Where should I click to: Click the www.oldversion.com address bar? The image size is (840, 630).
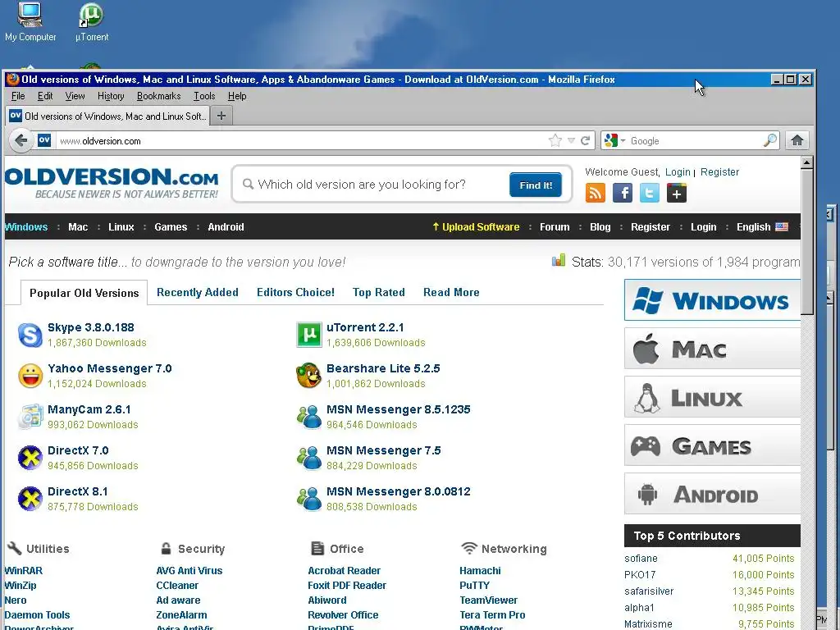pos(300,141)
